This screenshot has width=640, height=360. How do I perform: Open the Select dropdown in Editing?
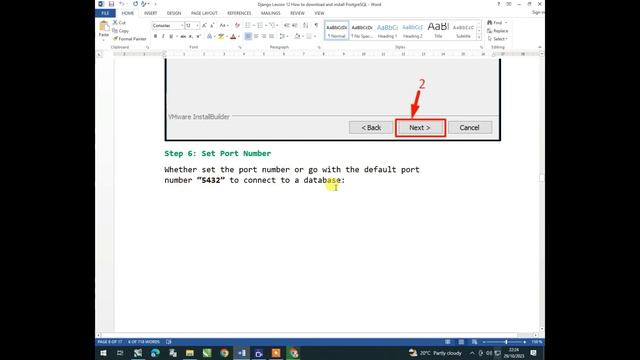[498, 39]
